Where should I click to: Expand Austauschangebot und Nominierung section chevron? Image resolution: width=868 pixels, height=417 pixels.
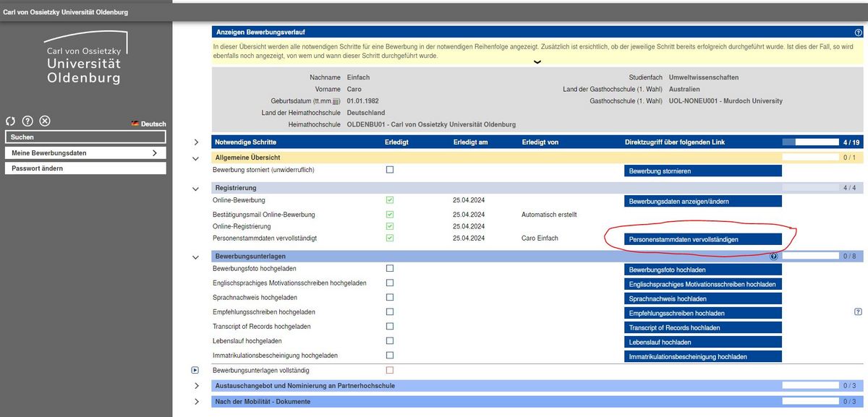196,386
